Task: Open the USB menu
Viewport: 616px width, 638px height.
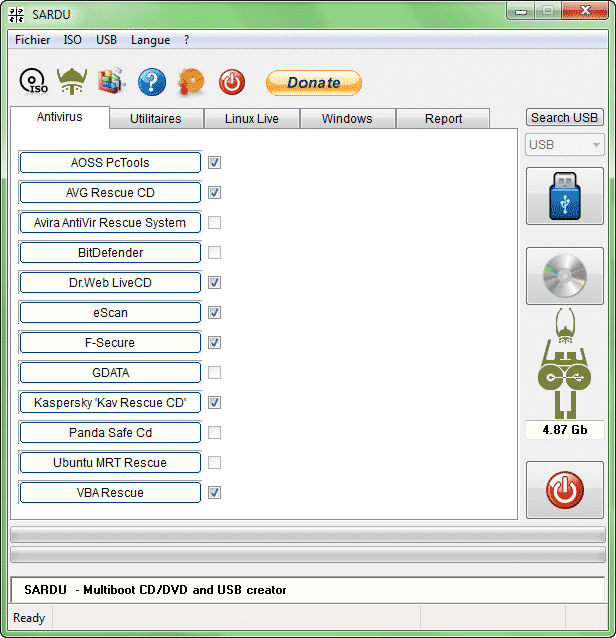Action: point(107,40)
